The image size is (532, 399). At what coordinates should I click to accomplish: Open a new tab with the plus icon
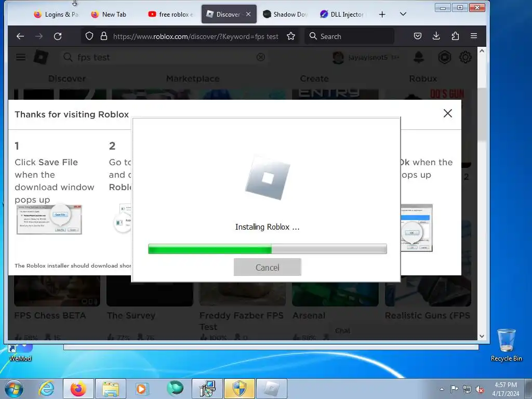(x=382, y=14)
